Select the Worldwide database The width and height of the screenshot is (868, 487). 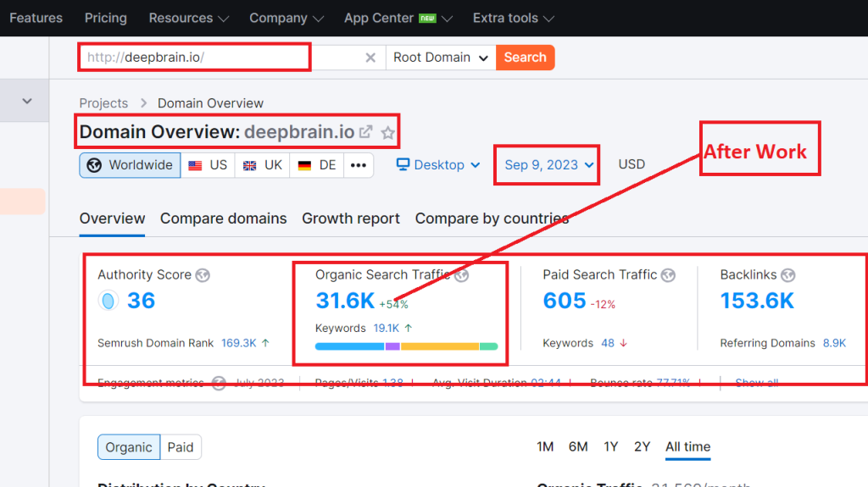click(130, 165)
